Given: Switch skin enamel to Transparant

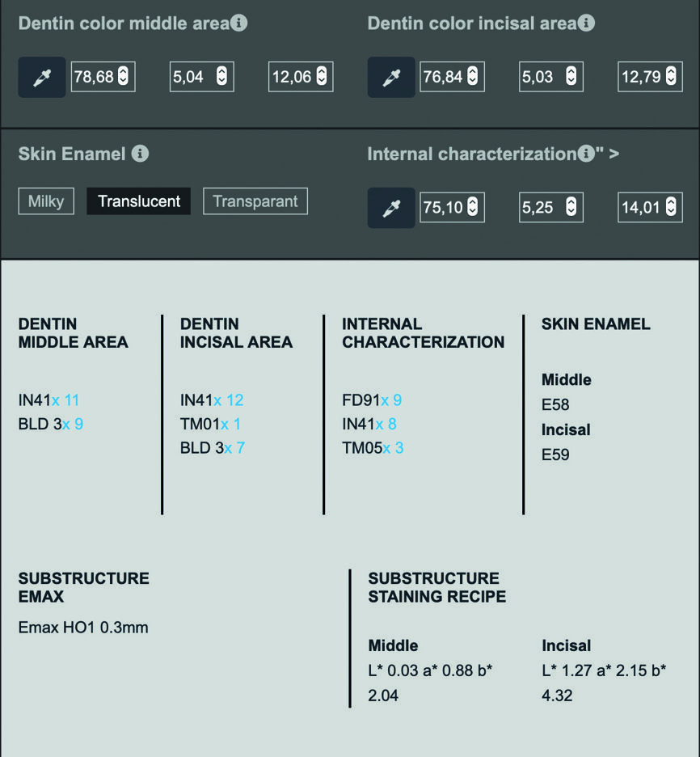Looking at the screenshot, I should tap(255, 201).
